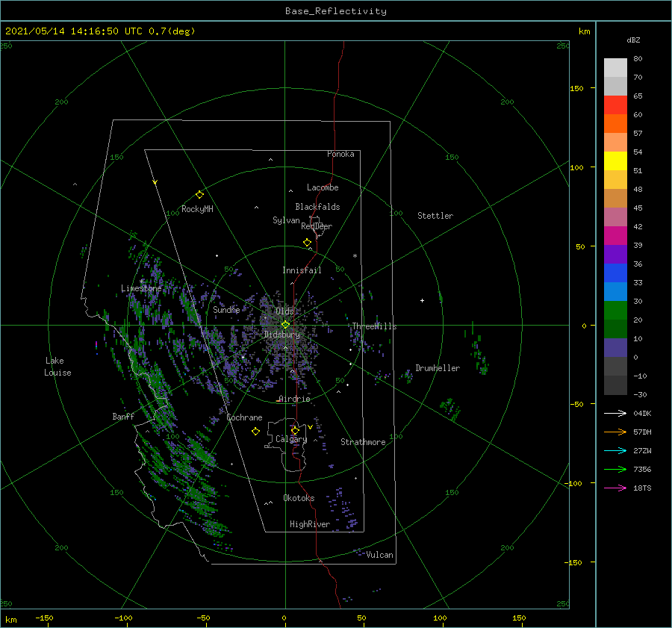672x628 pixels.
Task: Click the yellow diamond at radar center near Olds
Action: 285,325
